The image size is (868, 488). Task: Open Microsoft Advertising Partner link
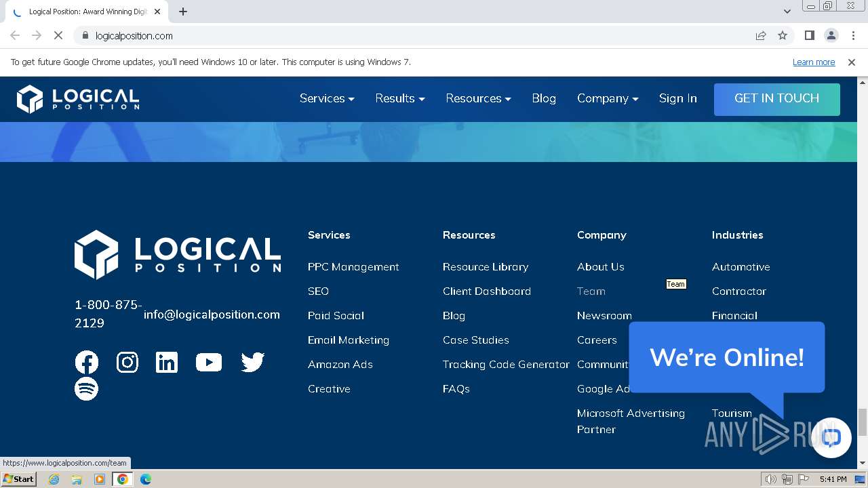pos(631,421)
